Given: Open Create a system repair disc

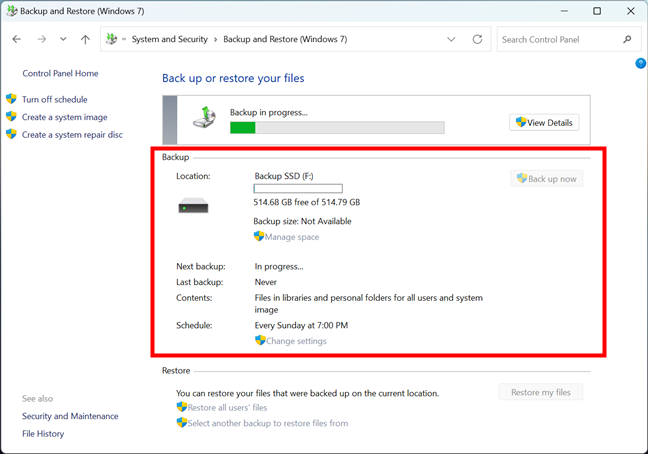Looking at the screenshot, I should click(x=72, y=135).
